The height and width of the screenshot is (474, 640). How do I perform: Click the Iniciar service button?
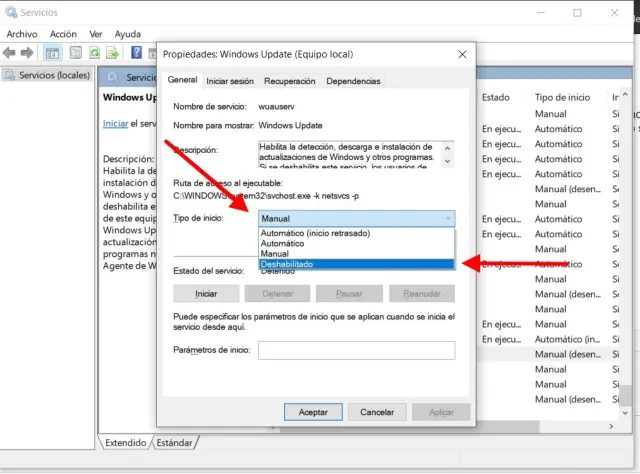pos(206,294)
